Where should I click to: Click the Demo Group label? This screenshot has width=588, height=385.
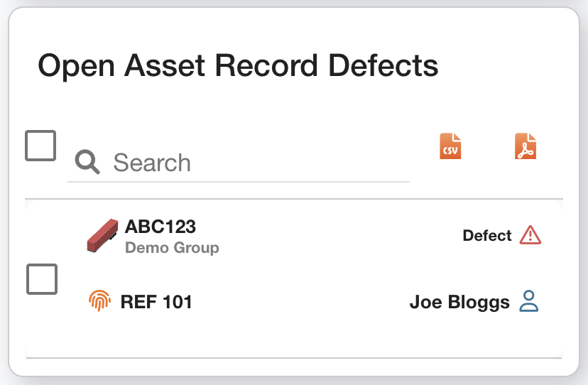click(x=172, y=248)
